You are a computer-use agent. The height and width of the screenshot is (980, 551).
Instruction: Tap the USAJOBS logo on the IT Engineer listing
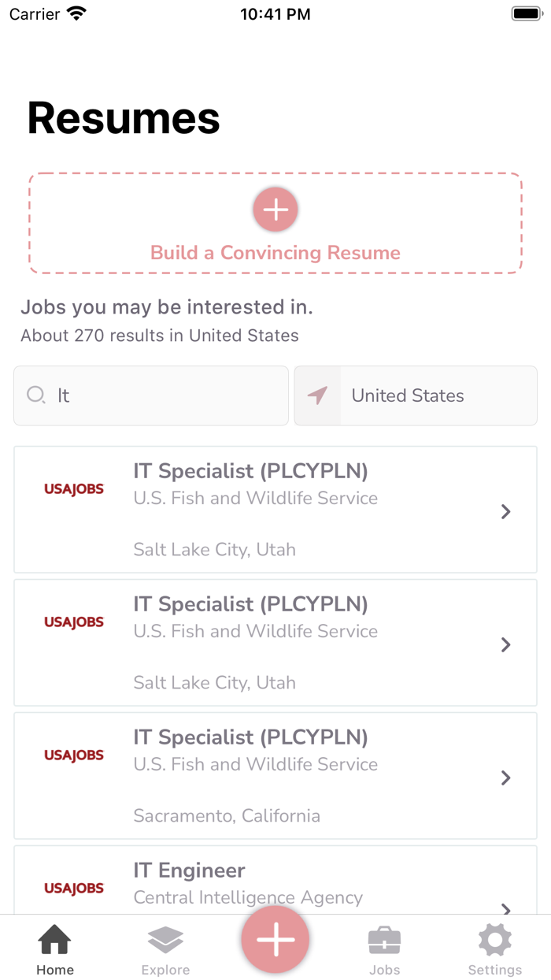[x=74, y=888]
